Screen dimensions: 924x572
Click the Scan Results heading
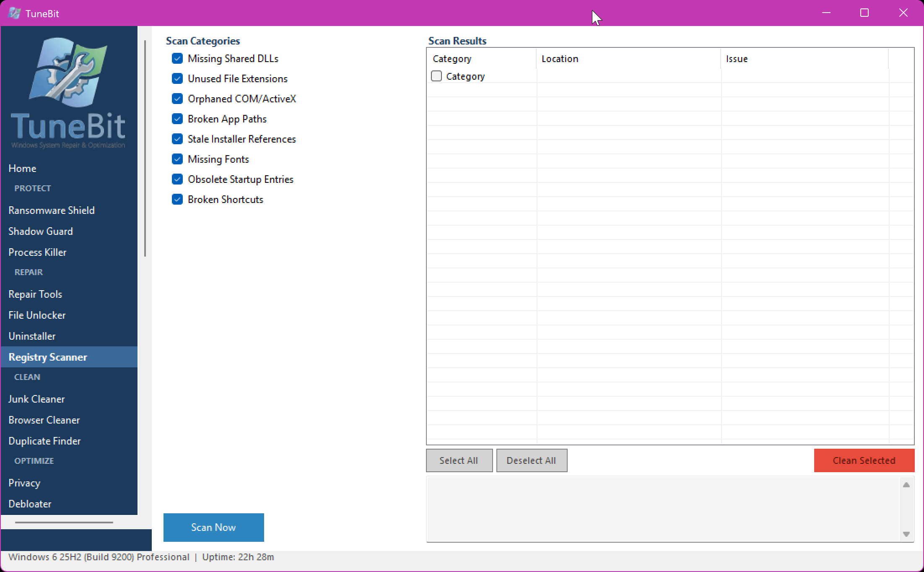coord(457,41)
